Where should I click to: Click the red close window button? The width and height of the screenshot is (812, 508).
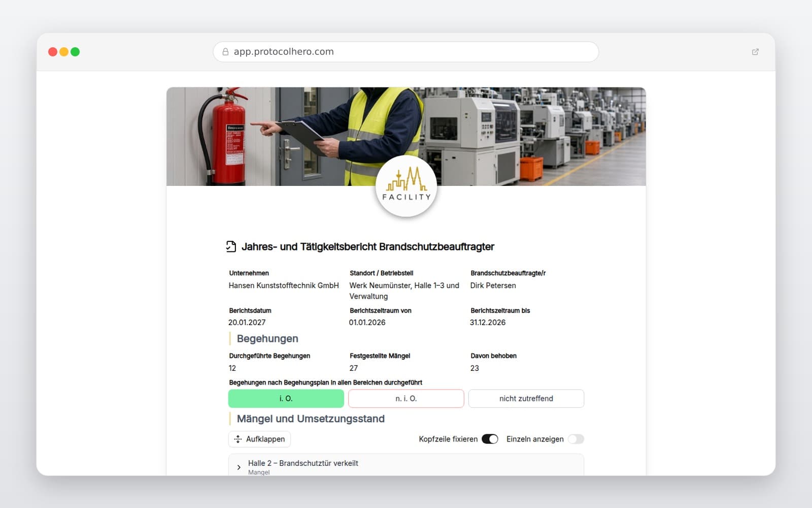53,52
